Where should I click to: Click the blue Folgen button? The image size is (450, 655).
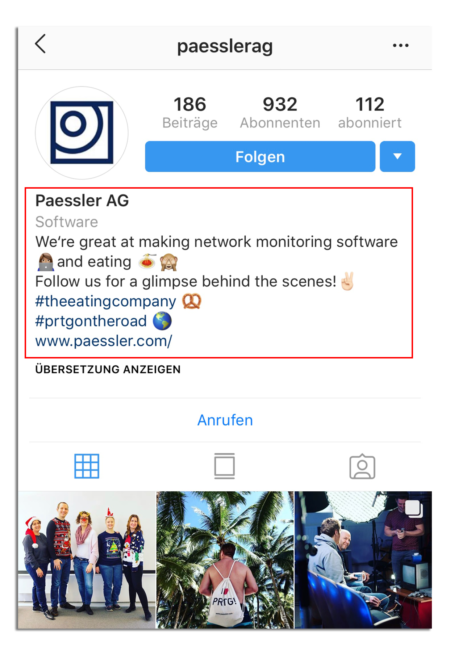pos(260,156)
